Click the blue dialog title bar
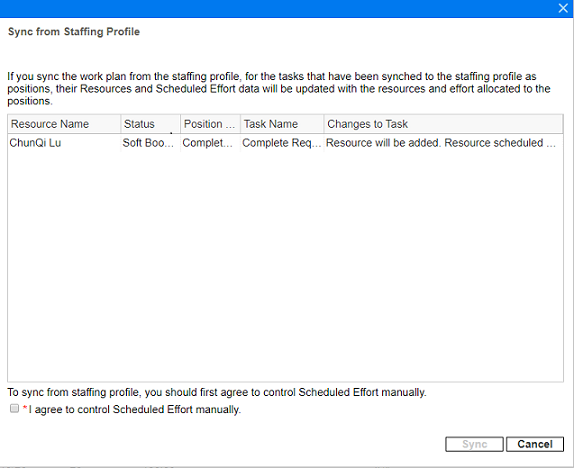 pyautogui.click(x=278, y=8)
